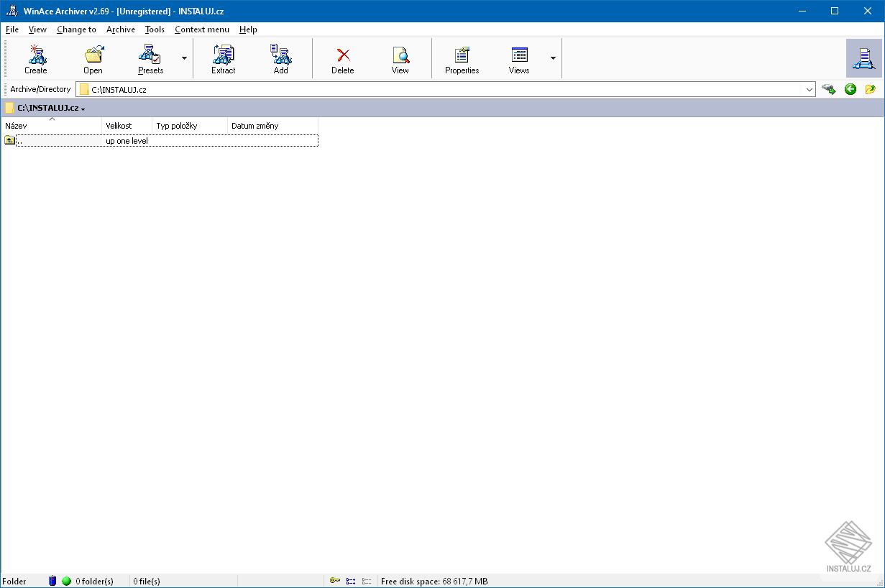
Task: Click the blue list-view icon in status bar
Action: [x=351, y=581]
